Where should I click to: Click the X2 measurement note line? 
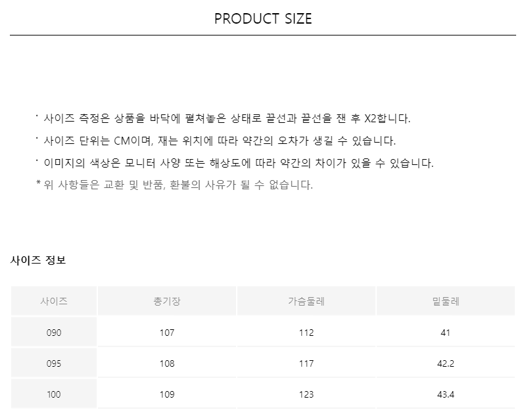223,118
